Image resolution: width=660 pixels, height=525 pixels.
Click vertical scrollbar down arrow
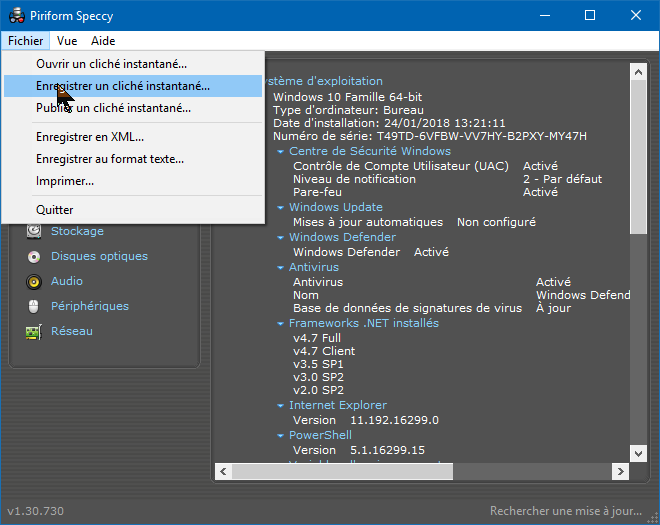638,453
